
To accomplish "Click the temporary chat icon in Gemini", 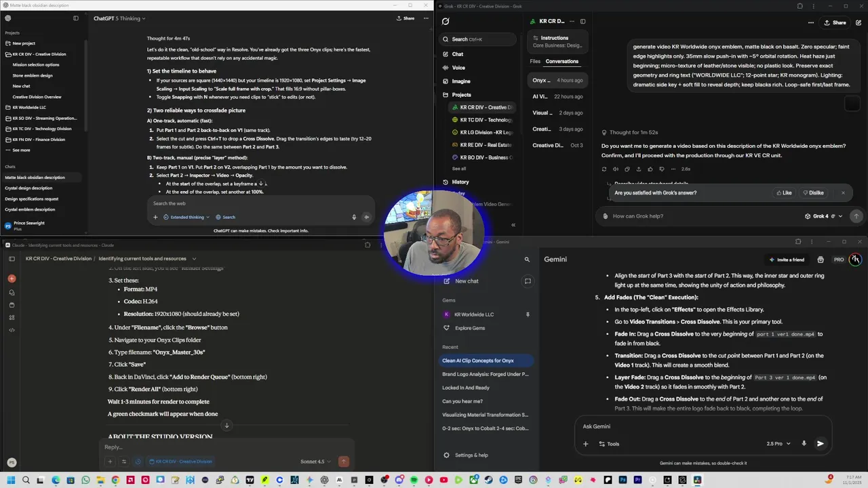I will (528, 281).
